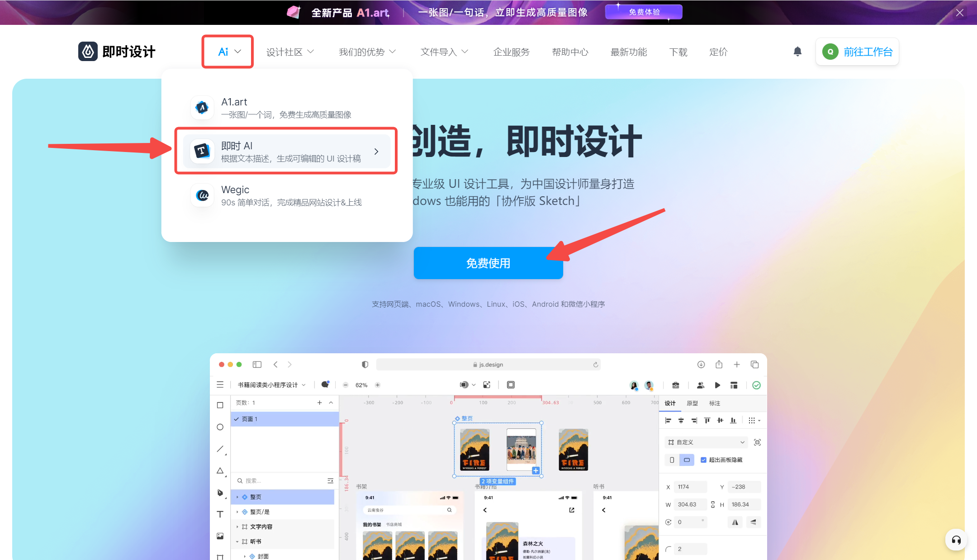Select the line tool in left toolbar

point(220,449)
